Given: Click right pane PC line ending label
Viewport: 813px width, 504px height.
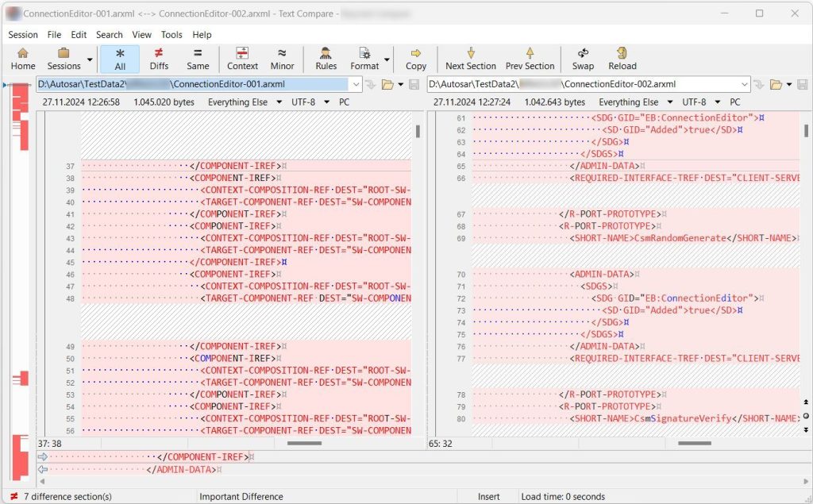Looking at the screenshot, I should tap(735, 102).
